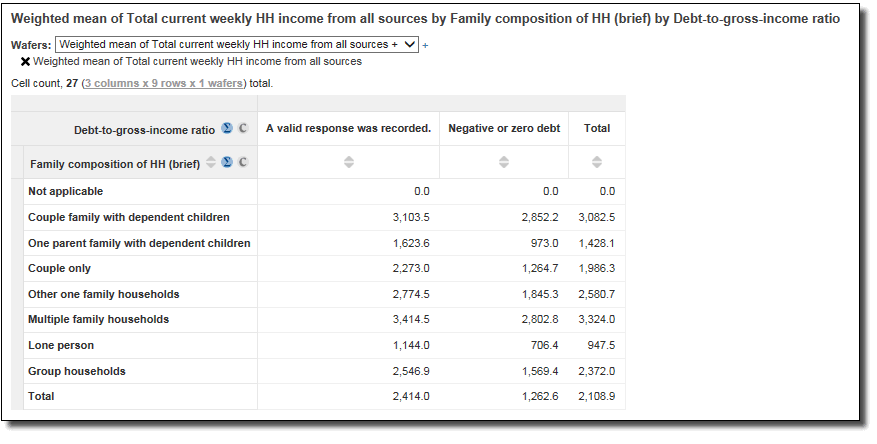Click the C icon beside Debt-to-gross-income ratio

[x=243, y=129]
